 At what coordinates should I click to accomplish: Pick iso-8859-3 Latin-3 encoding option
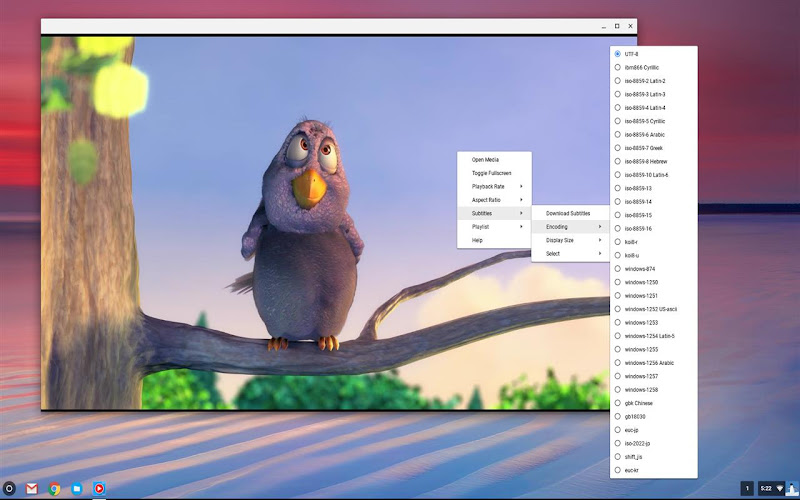[x=654, y=94]
